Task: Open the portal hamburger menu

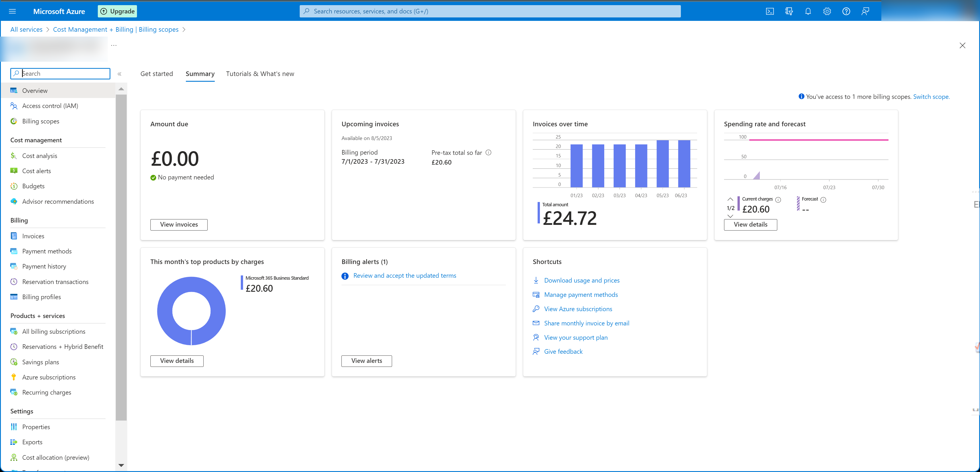Action: click(12, 11)
